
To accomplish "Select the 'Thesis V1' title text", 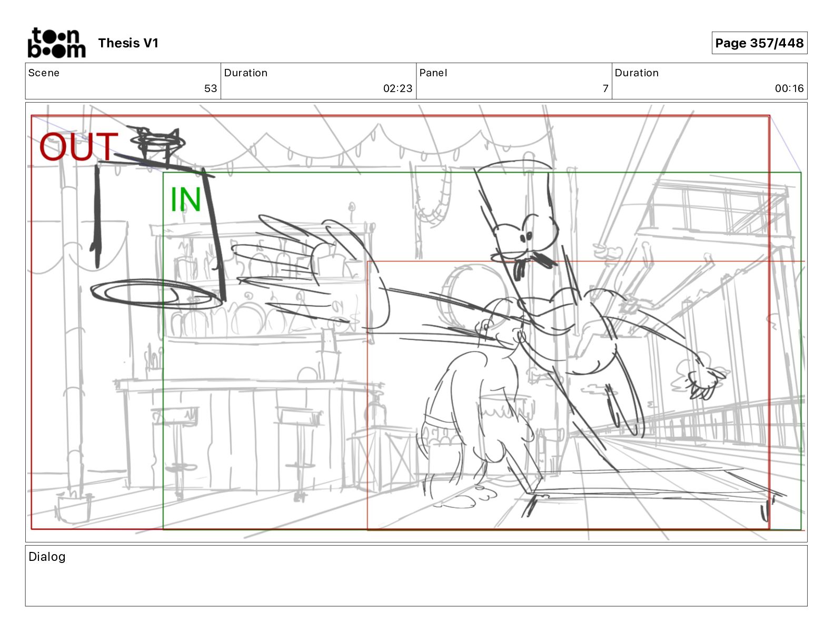I will 128,43.
